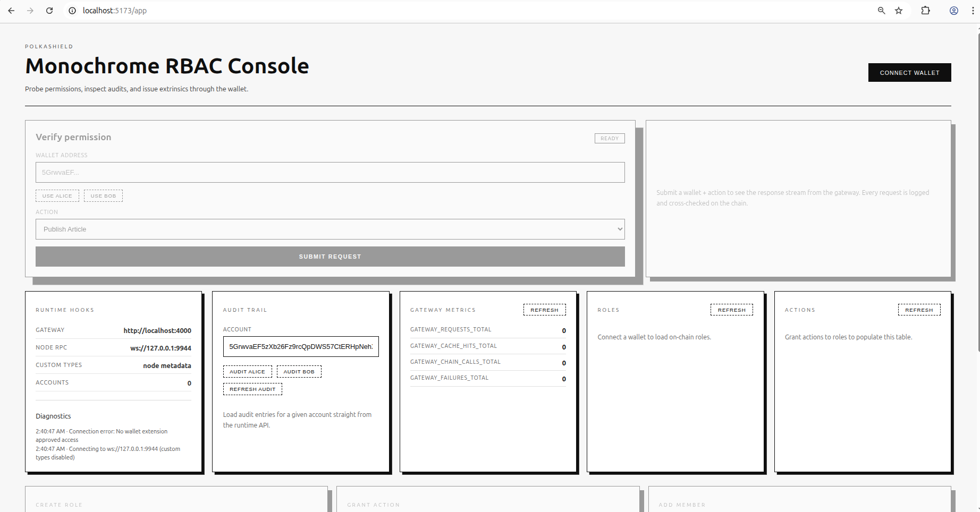Click the page vertical scrollbar
980x512 pixels.
(x=978, y=192)
